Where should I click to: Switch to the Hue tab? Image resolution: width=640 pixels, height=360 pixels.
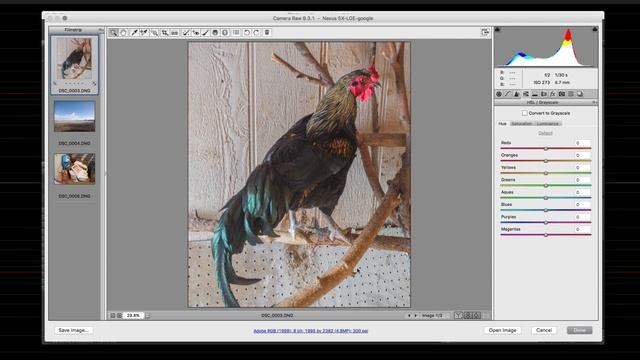click(x=502, y=124)
